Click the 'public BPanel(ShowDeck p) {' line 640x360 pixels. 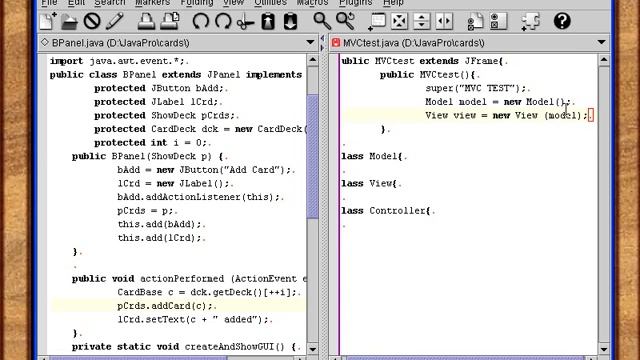tap(148, 156)
